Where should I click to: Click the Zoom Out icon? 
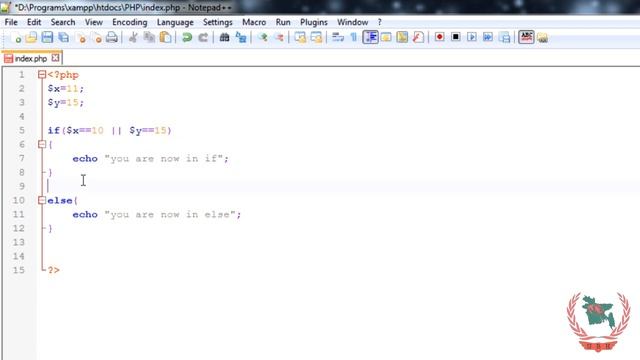coord(279,38)
